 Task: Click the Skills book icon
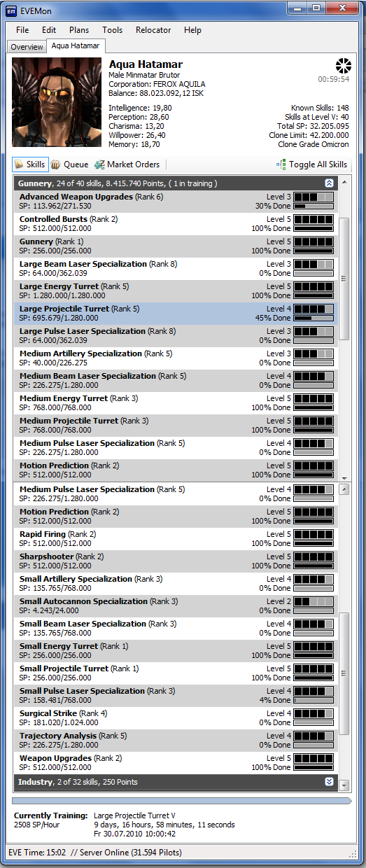[x=19, y=164]
